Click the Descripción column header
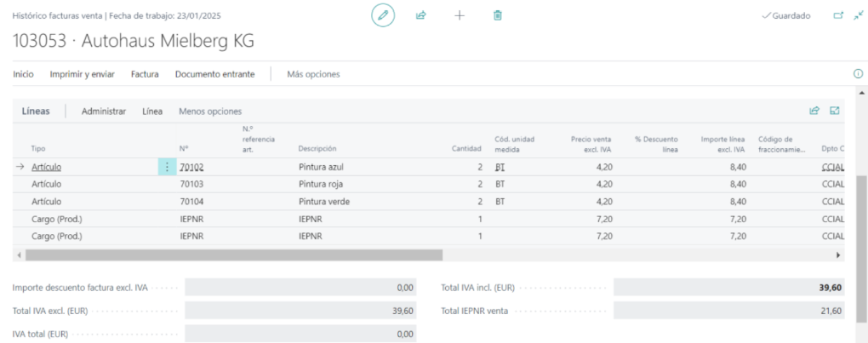868x343 pixels. (x=317, y=149)
